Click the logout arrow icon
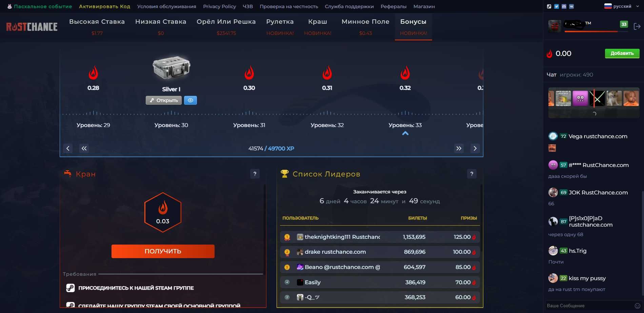644x313 pixels. (x=637, y=26)
